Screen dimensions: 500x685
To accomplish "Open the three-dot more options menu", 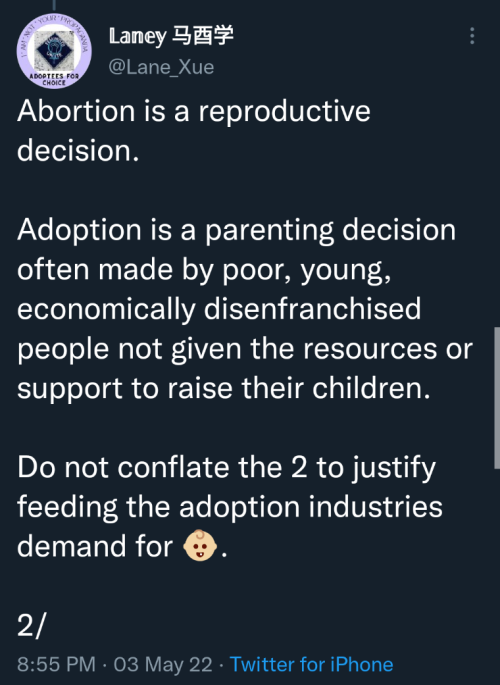I will coord(472,36).
